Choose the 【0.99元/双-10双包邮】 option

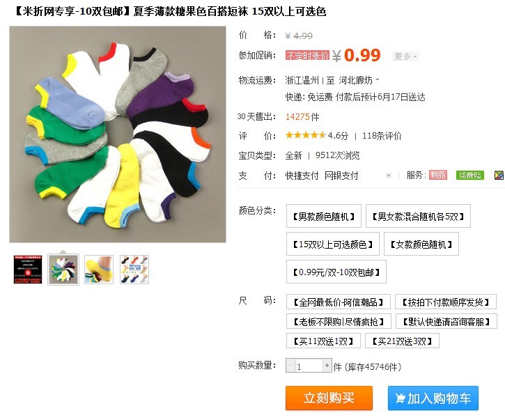click(336, 272)
